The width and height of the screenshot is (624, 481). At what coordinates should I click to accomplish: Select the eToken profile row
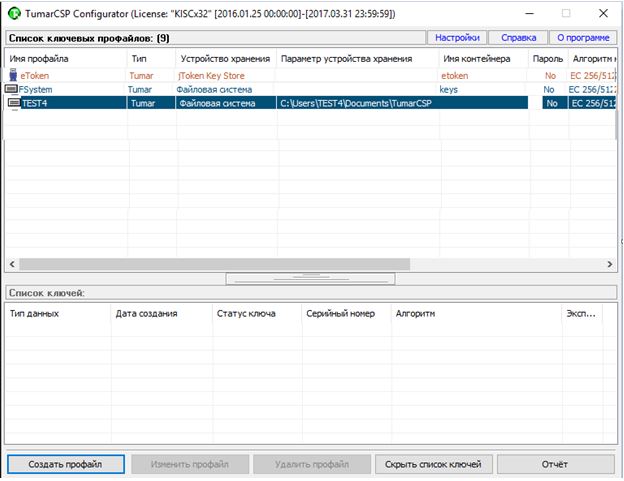pos(200,75)
